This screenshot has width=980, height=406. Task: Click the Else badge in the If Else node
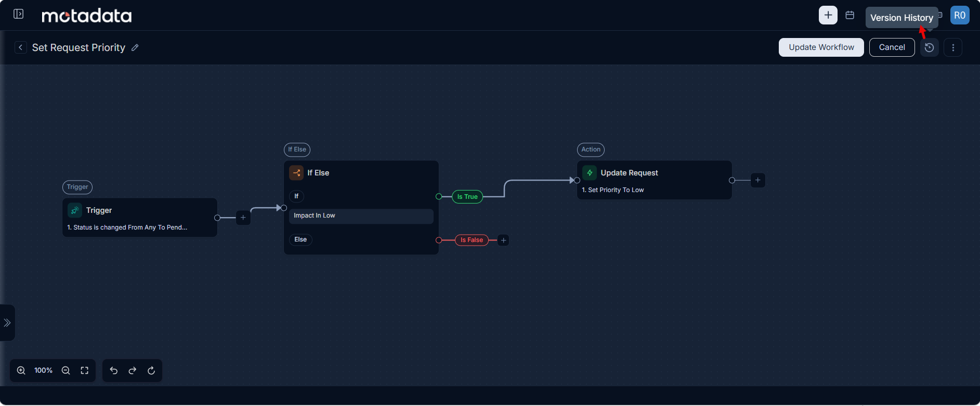tap(300, 239)
